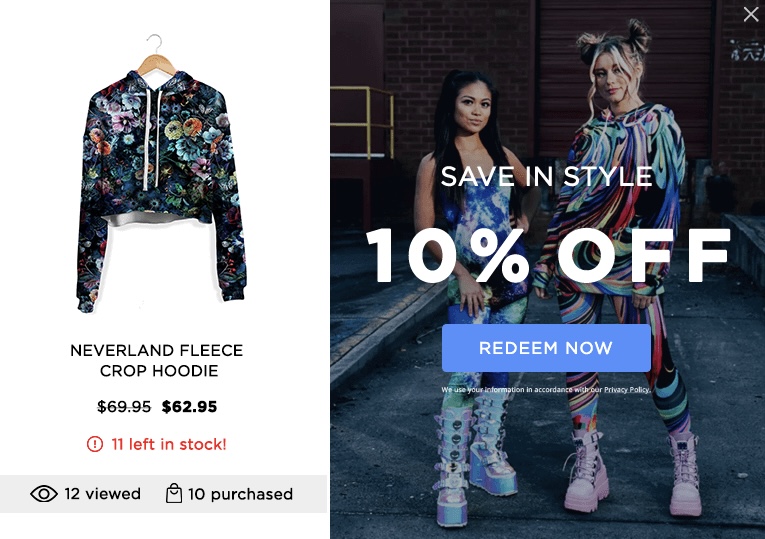Click the eye icon beside 12 viewed

pos(44,494)
